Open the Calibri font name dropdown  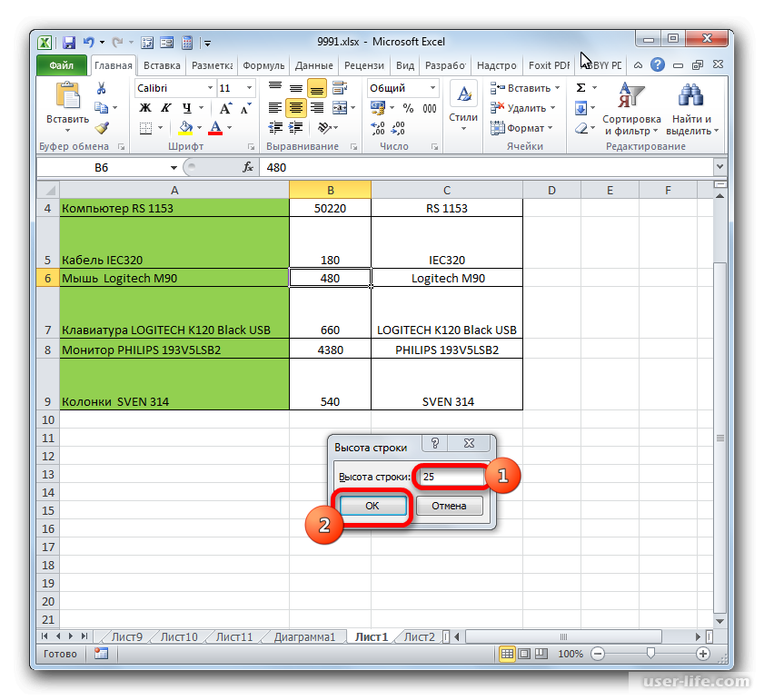pos(210,88)
